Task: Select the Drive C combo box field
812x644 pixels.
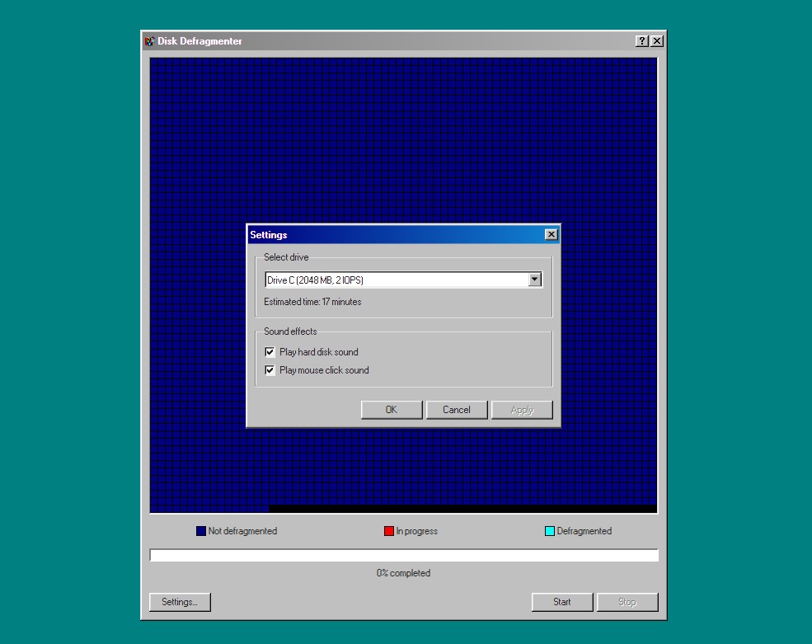Action: click(x=396, y=280)
